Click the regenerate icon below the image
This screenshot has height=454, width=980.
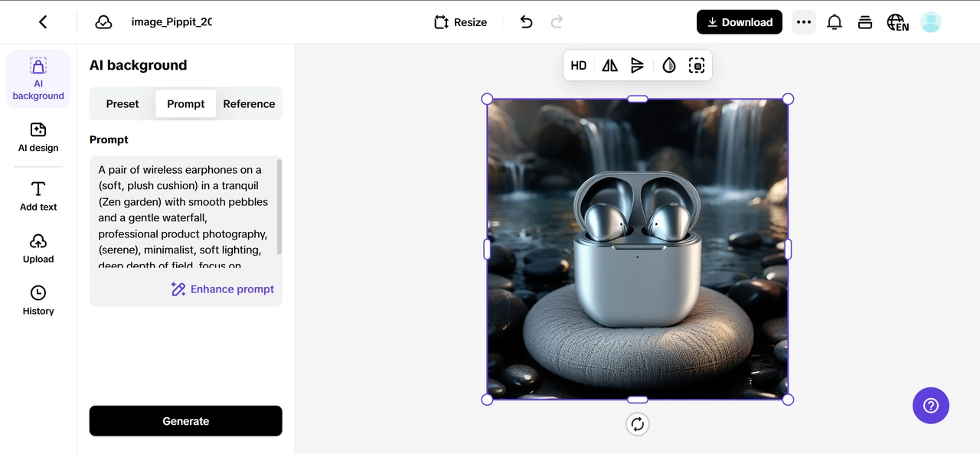(637, 424)
